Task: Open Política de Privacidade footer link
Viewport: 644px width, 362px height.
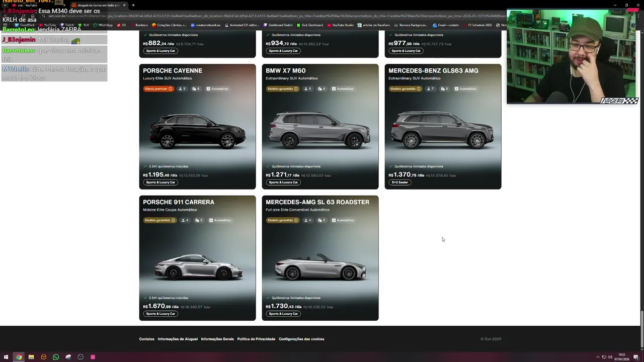Action: [x=256, y=339]
